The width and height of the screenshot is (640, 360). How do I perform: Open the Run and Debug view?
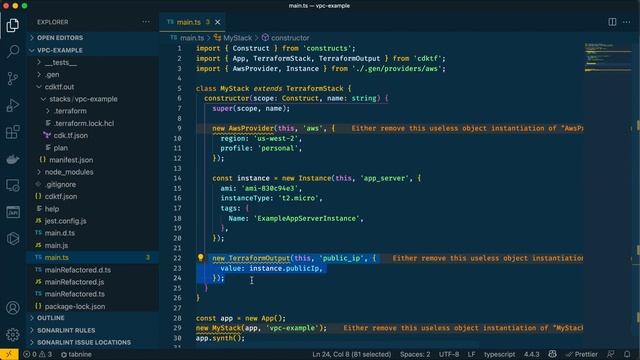pos(13,105)
